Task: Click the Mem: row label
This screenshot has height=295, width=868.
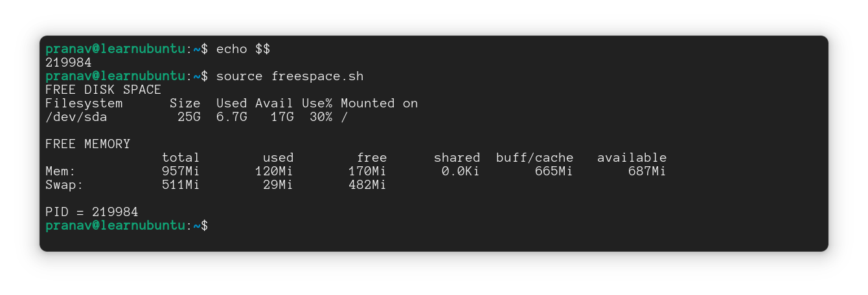Action: coord(60,171)
